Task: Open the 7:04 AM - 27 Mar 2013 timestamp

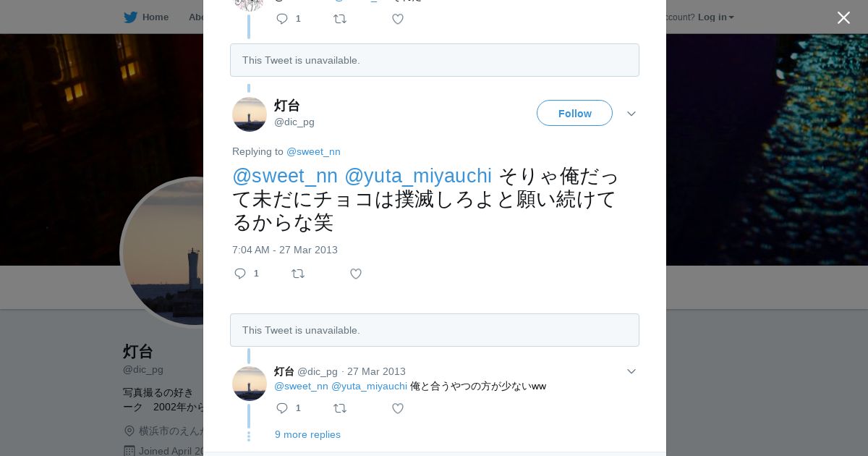Action: point(285,250)
